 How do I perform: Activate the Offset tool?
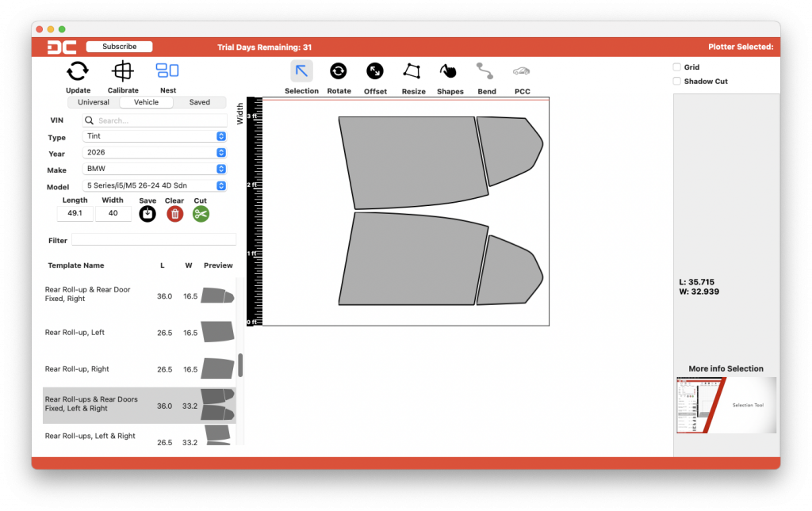(x=375, y=71)
